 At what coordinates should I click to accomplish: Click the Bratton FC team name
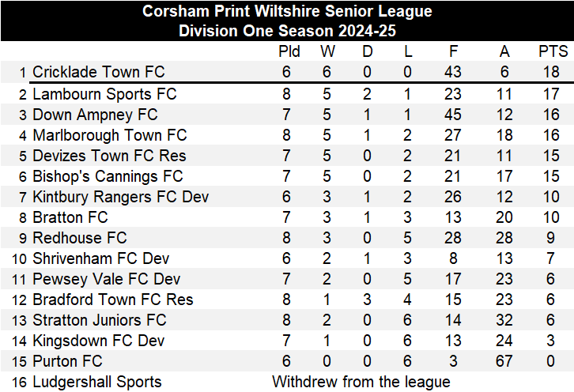[70, 217]
